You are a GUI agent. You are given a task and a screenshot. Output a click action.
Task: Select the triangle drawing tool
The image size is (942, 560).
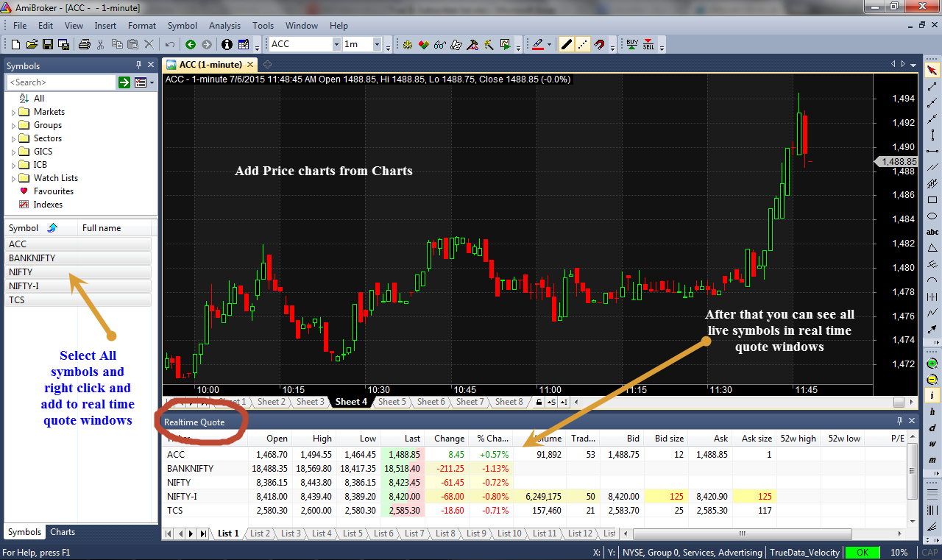tap(932, 247)
